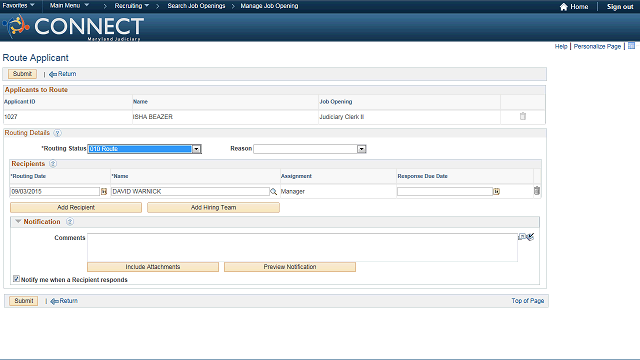Collapse the Notification section
Viewport: 640px width, 360px height.
tap(18, 221)
